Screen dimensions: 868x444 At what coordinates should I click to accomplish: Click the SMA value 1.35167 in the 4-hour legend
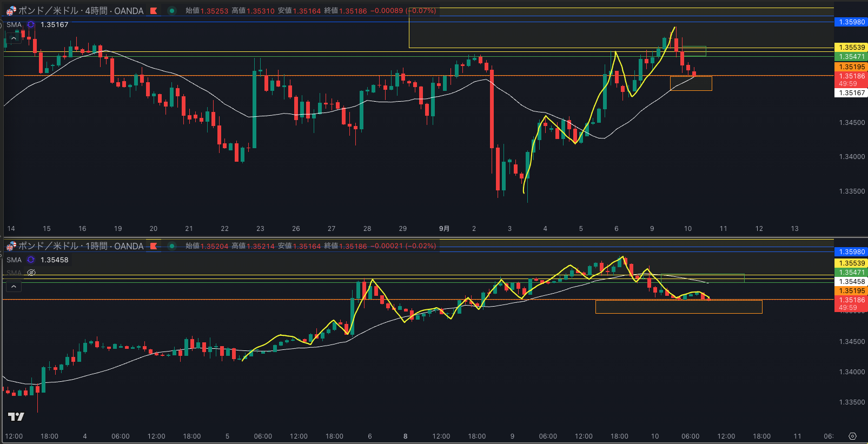(55, 25)
